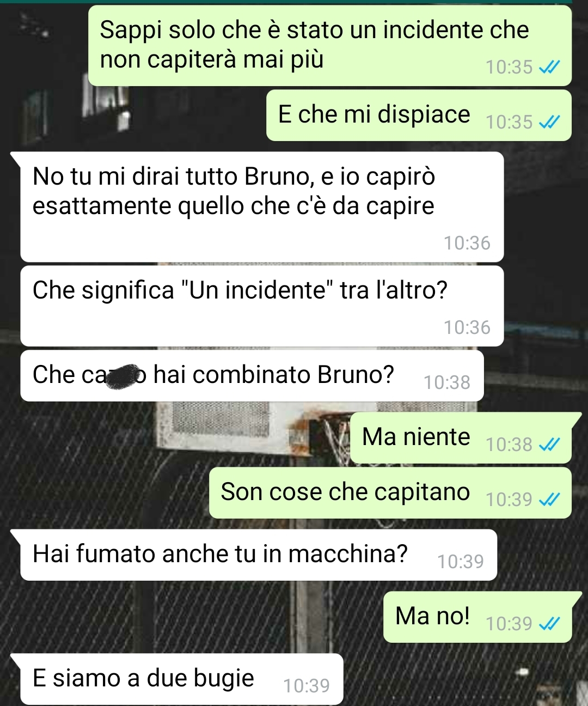This screenshot has height=706, width=588.
Task: Click the 10:39 timestamp on 'E siamo a due bugie'
Action: click(x=306, y=685)
